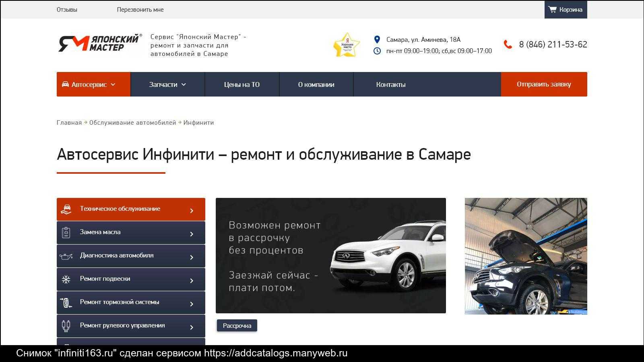Select Диагностика автомобиля in sidebar menu
Viewport: 644px width, 362px height.
point(131,256)
